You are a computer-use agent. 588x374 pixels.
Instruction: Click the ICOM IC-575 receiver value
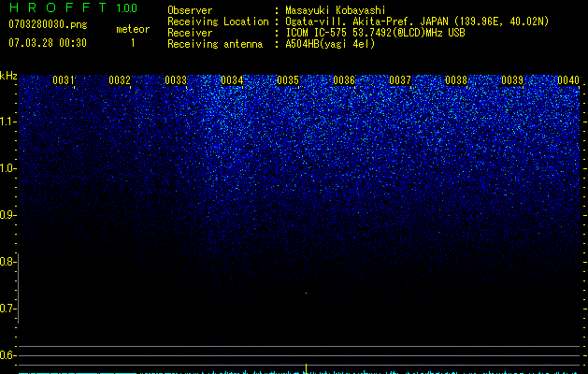(x=375, y=33)
